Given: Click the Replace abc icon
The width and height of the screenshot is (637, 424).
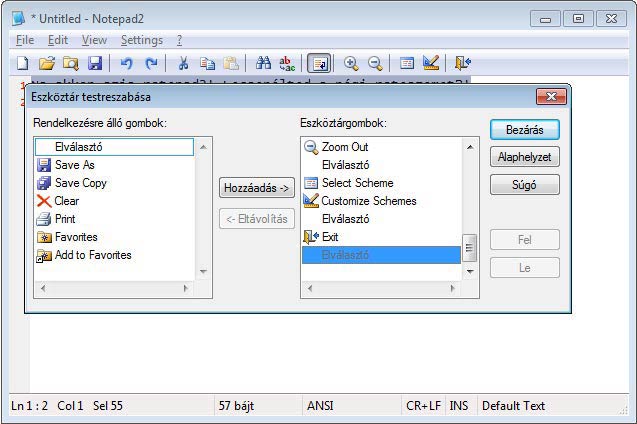Looking at the screenshot, I should (x=287, y=63).
